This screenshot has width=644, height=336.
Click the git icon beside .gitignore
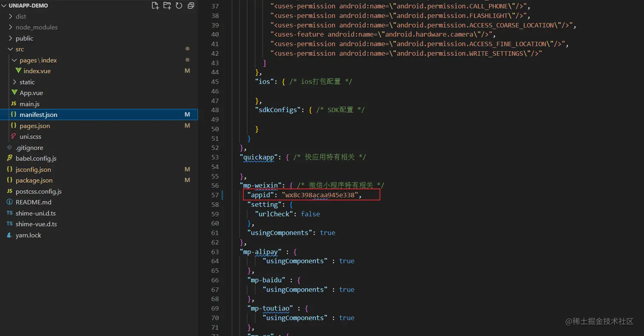[x=9, y=148]
